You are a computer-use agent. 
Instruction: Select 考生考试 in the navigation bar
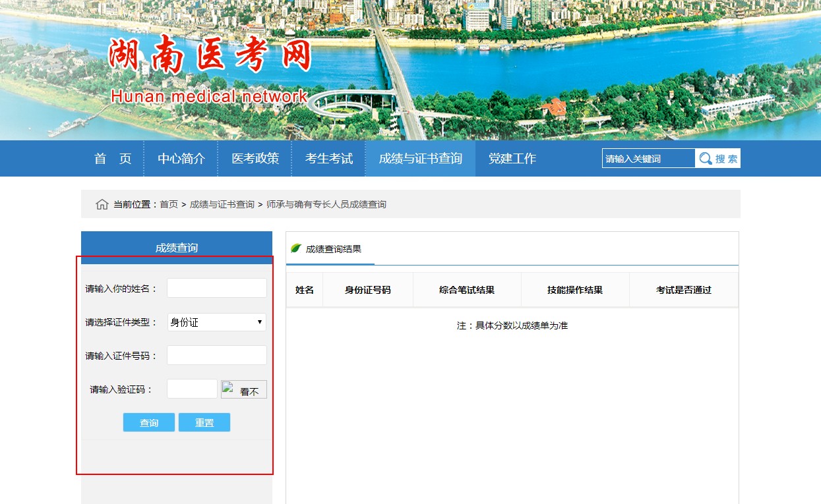(x=329, y=159)
